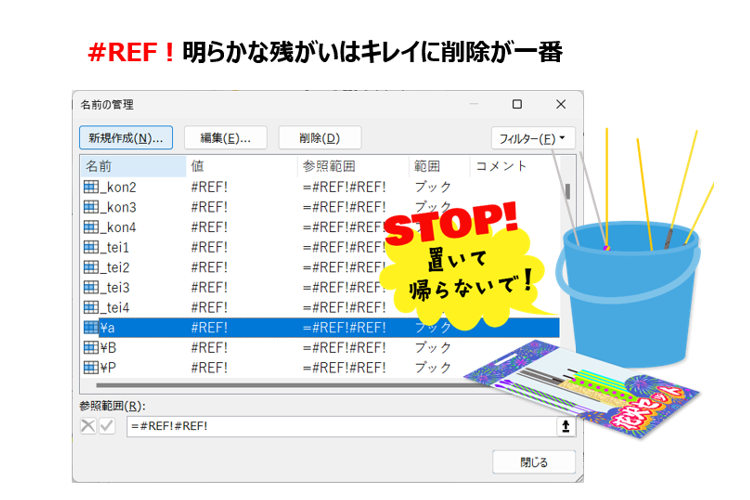Image resolution: width=750 pixels, height=500 pixels.
Task: Open the フィルター(F) dropdown
Action: pyautogui.click(x=533, y=138)
